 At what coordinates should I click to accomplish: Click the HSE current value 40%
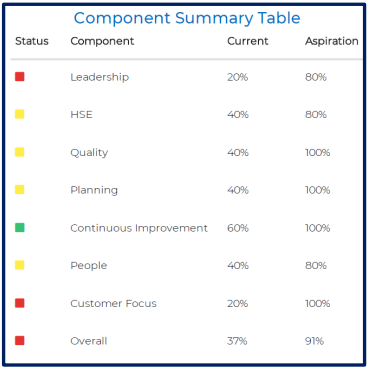coord(238,115)
